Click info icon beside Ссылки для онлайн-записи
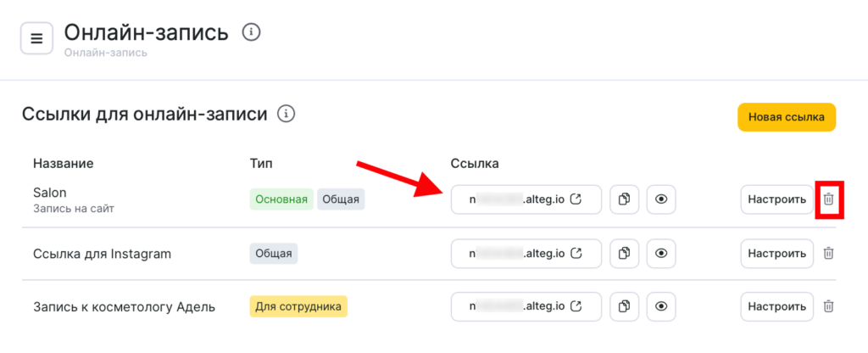Screen dimensions: 868x353 coord(287,114)
